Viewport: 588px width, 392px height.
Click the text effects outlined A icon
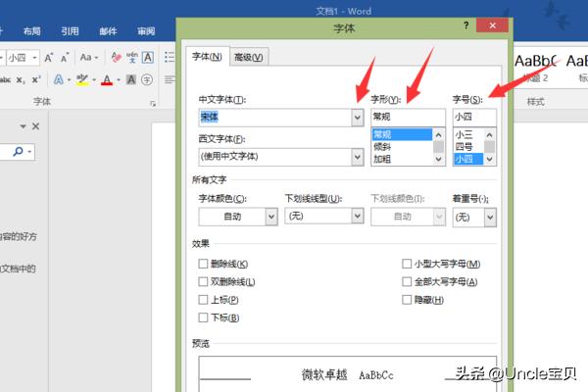59,79
